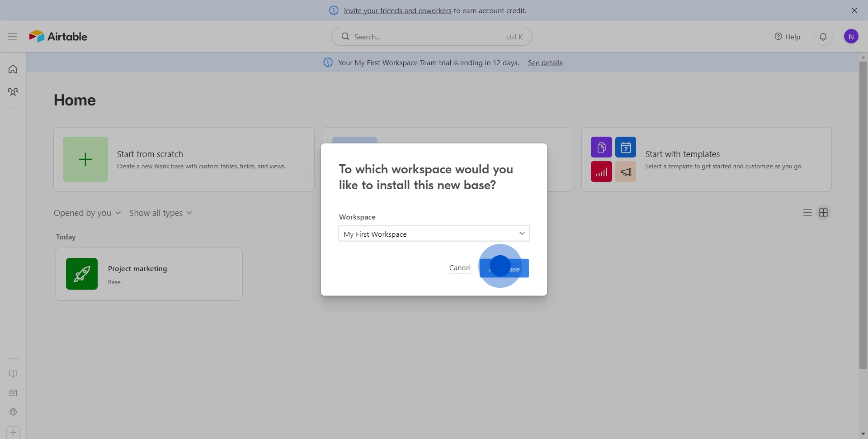The width and height of the screenshot is (868, 439).
Task: Click the plus create icon at sidebar bottom
Action: click(13, 433)
